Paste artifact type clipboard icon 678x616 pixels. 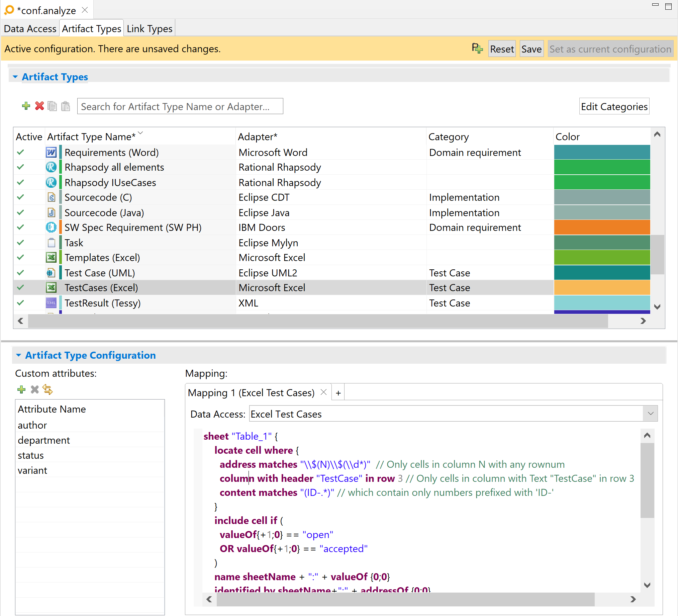(x=66, y=106)
